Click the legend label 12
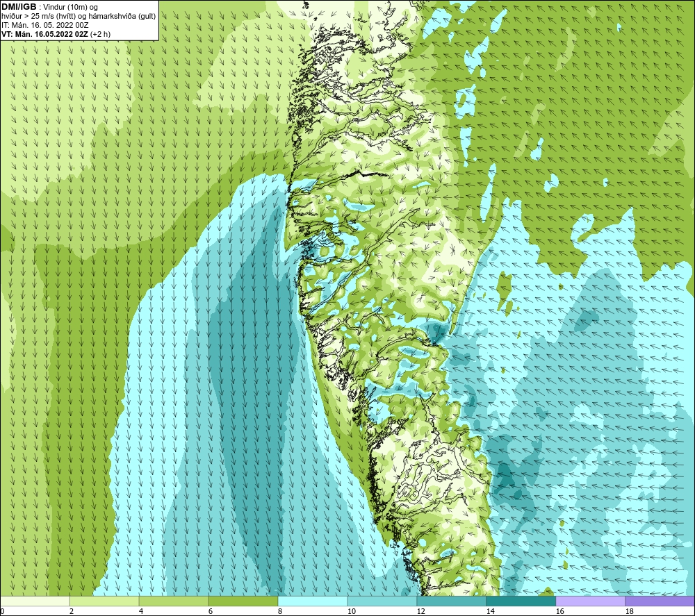 click(x=420, y=612)
